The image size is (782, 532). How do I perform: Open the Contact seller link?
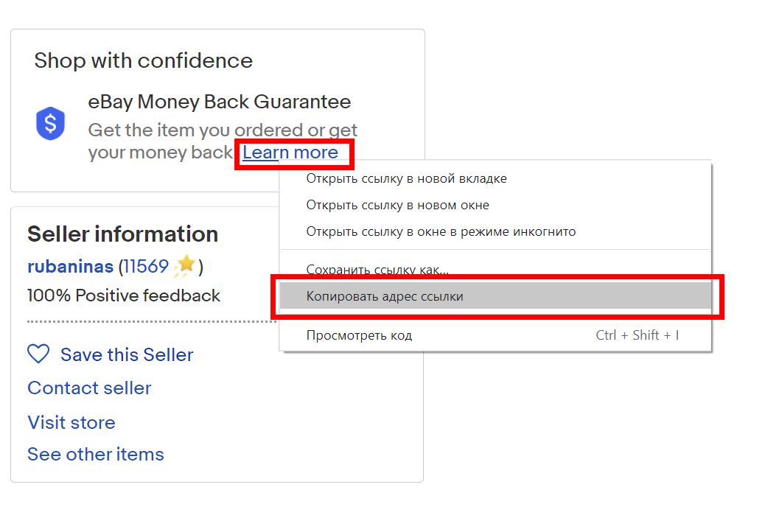89,388
